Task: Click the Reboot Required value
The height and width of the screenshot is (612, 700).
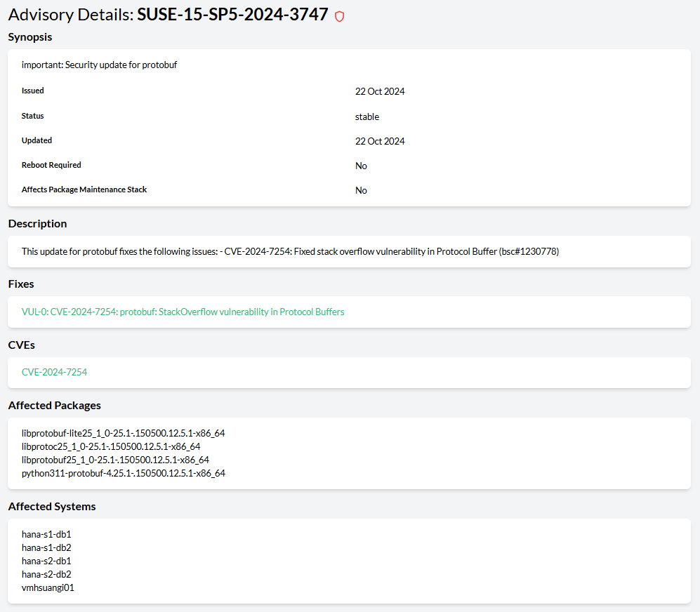Action: pos(361,166)
